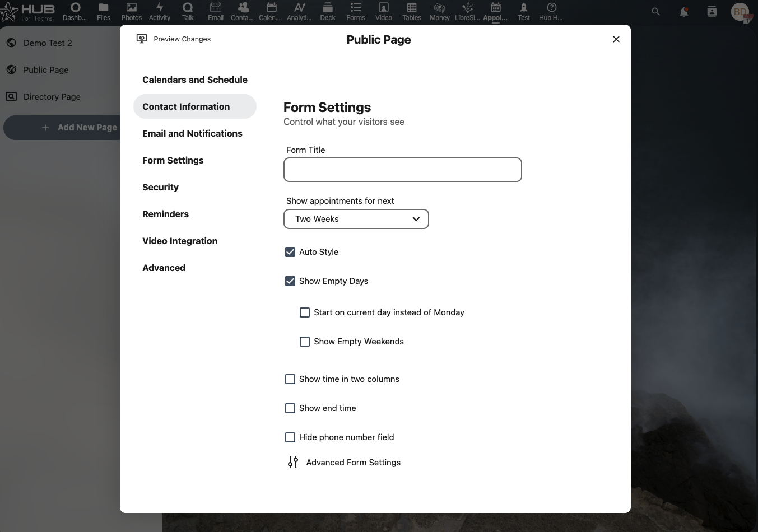Open the Contacts app
Viewport: 758px width, 532px height.
click(243, 11)
